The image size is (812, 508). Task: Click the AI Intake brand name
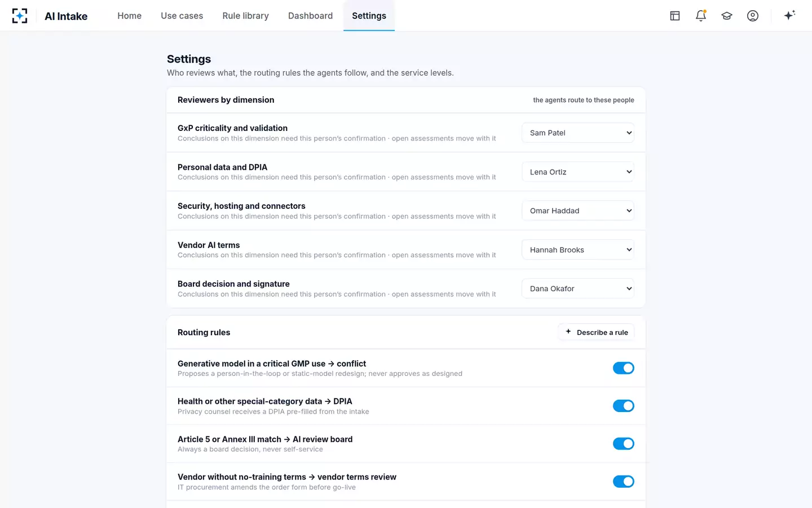click(66, 16)
